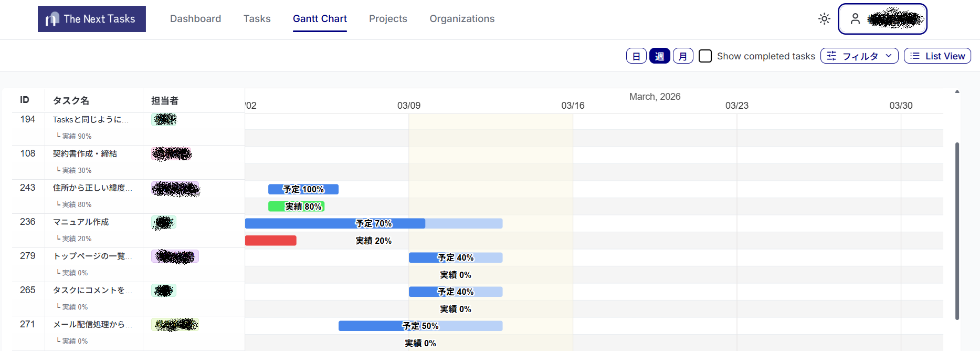Click assignee badge for task 243
The height and width of the screenshot is (351, 980).
point(176,189)
